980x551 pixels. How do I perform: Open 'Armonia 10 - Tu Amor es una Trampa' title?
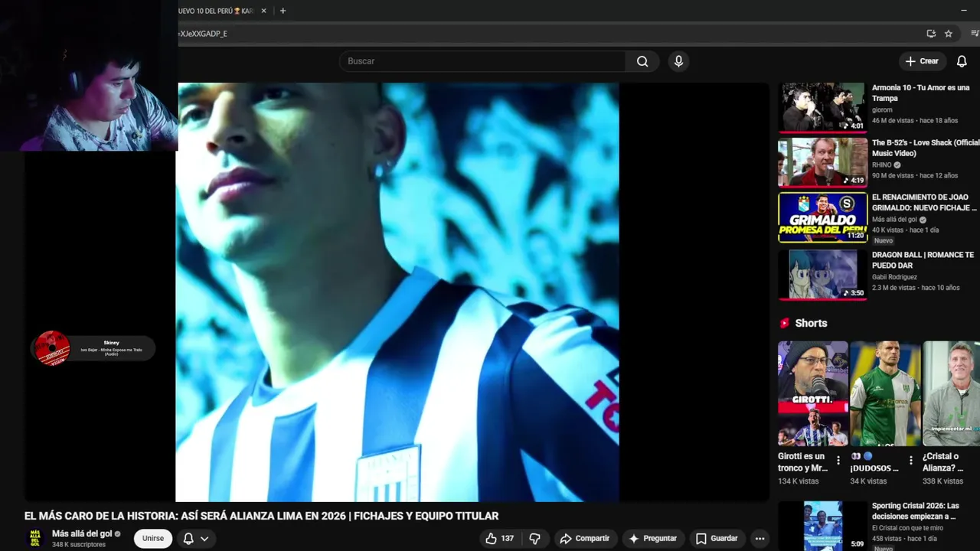click(921, 93)
